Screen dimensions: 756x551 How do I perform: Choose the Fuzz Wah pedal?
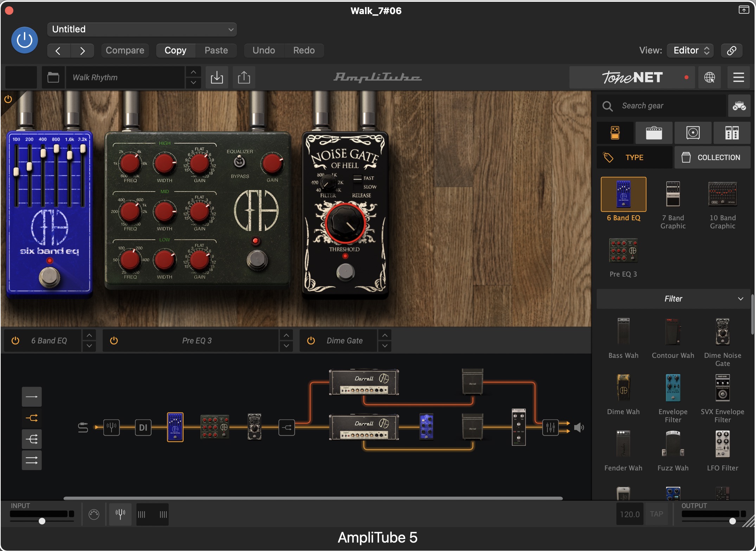(673, 444)
